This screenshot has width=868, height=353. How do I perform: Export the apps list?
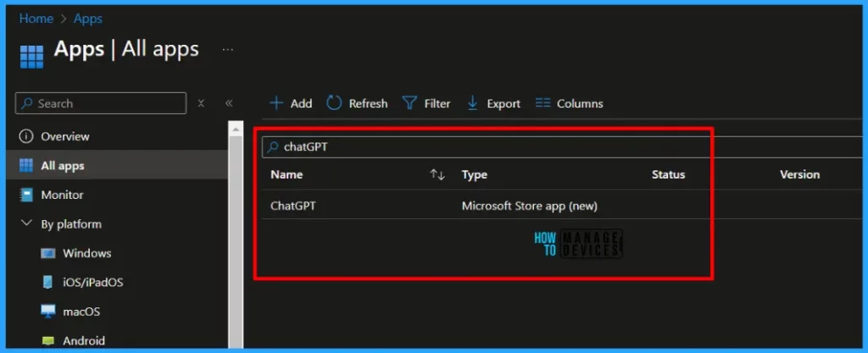[494, 103]
